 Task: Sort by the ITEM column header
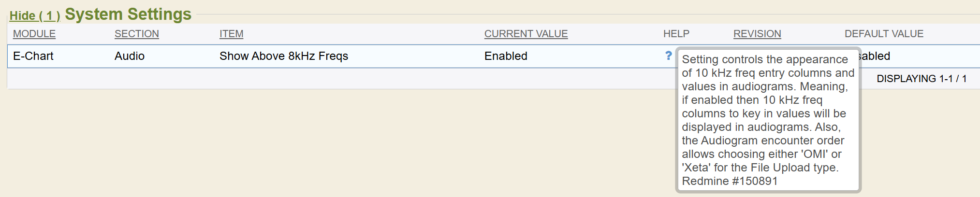tap(232, 34)
